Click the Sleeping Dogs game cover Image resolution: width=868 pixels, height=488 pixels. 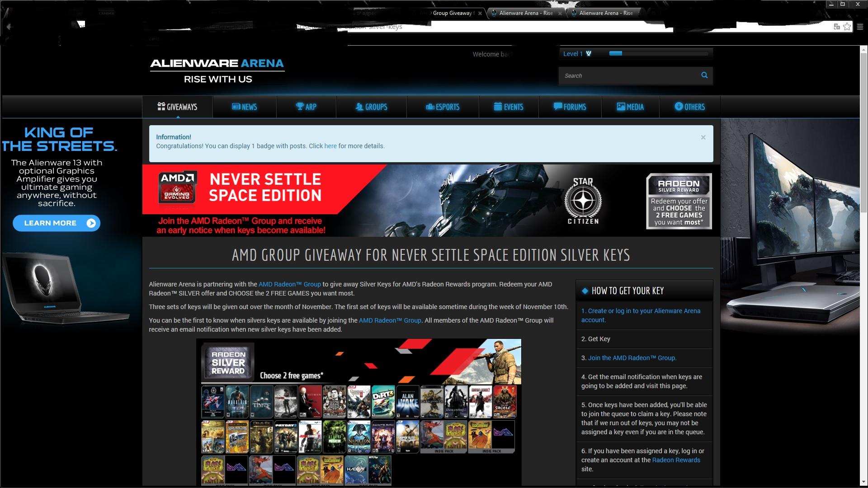[335, 402]
